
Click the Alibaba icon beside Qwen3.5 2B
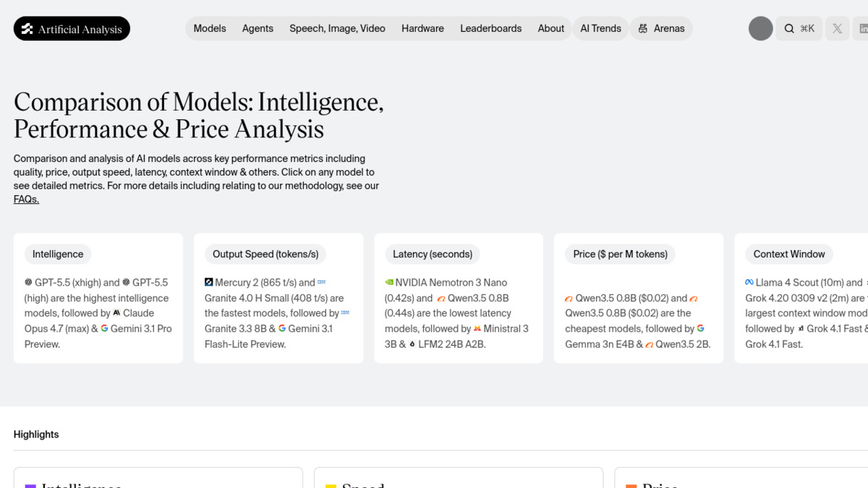pyautogui.click(x=650, y=344)
